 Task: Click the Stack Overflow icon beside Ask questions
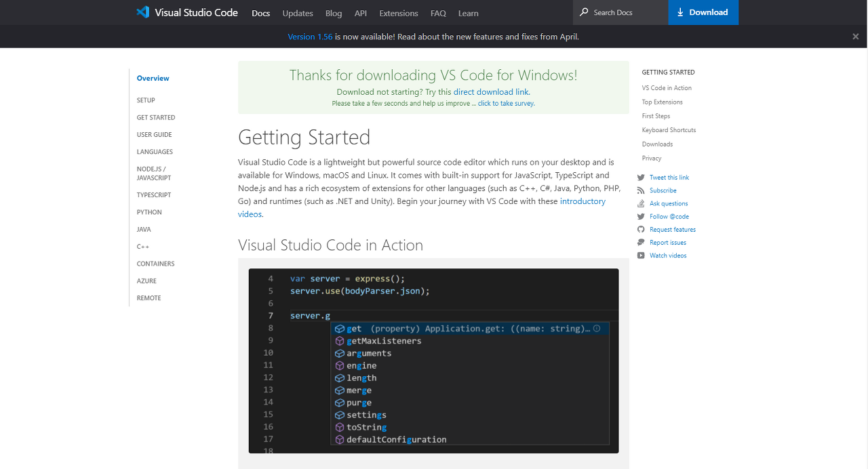click(x=641, y=203)
